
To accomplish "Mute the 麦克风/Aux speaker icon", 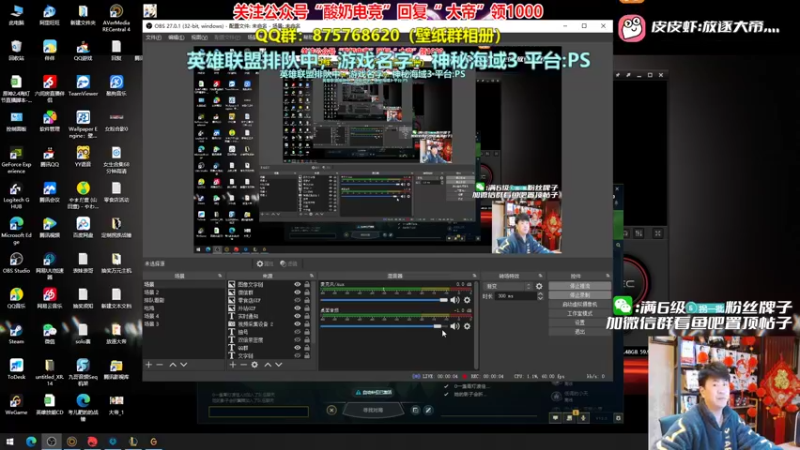I will (x=455, y=300).
